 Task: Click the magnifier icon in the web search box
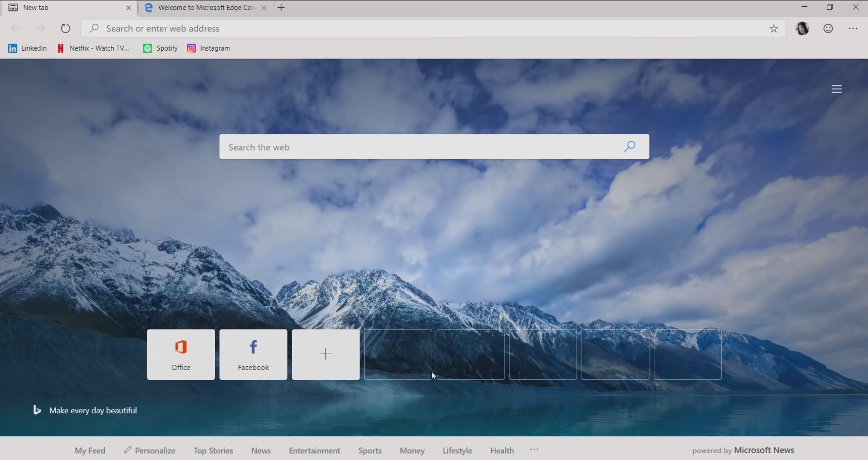tap(630, 147)
